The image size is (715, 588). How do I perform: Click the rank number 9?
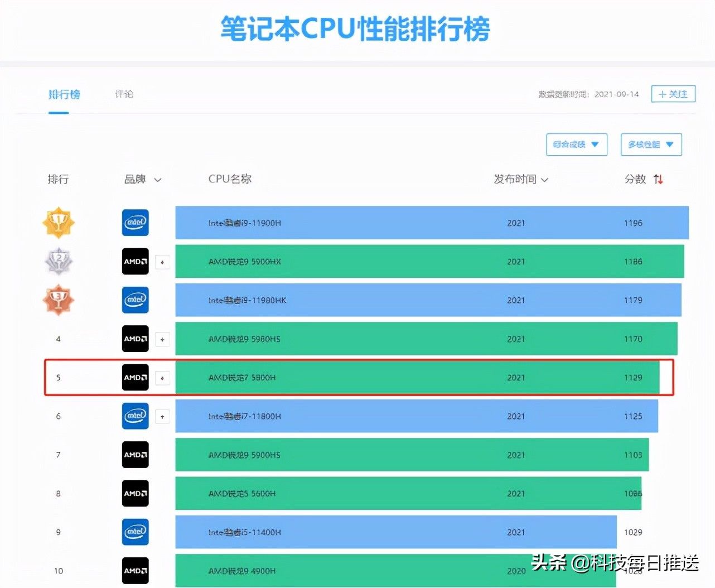(59, 532)
